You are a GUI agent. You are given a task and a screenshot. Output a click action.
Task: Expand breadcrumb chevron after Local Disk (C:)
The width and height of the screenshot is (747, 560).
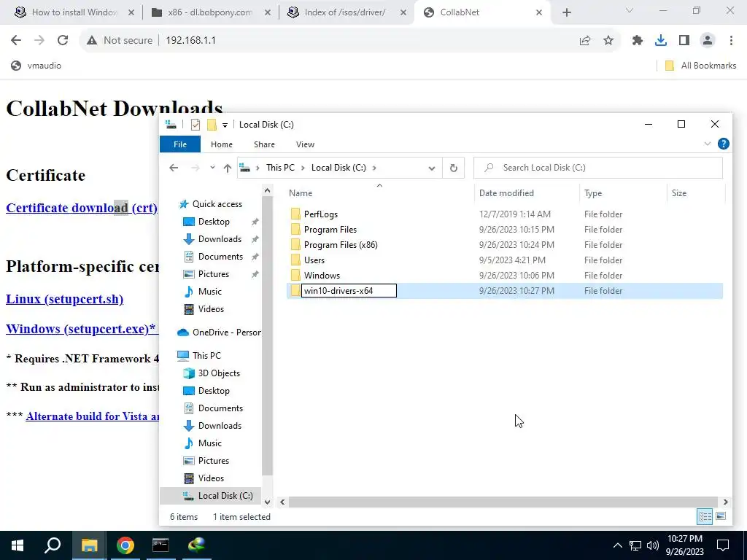(x=374, y=168)
